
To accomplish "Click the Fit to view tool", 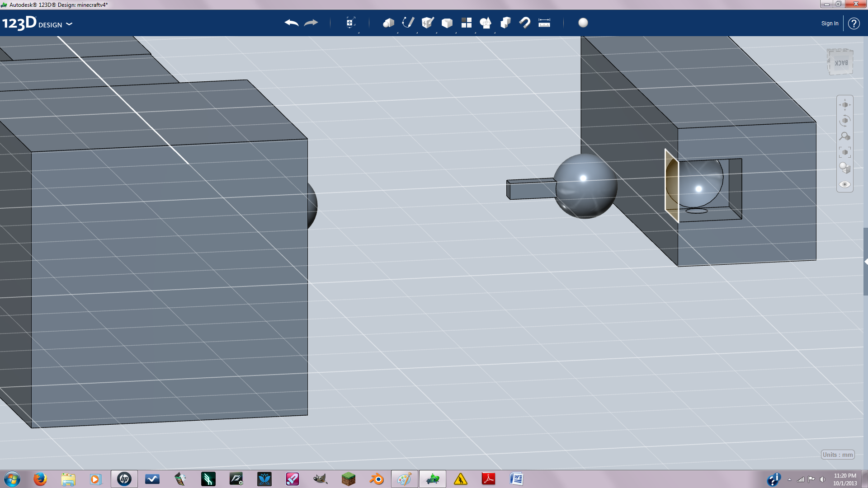I will tap(845, 152).
